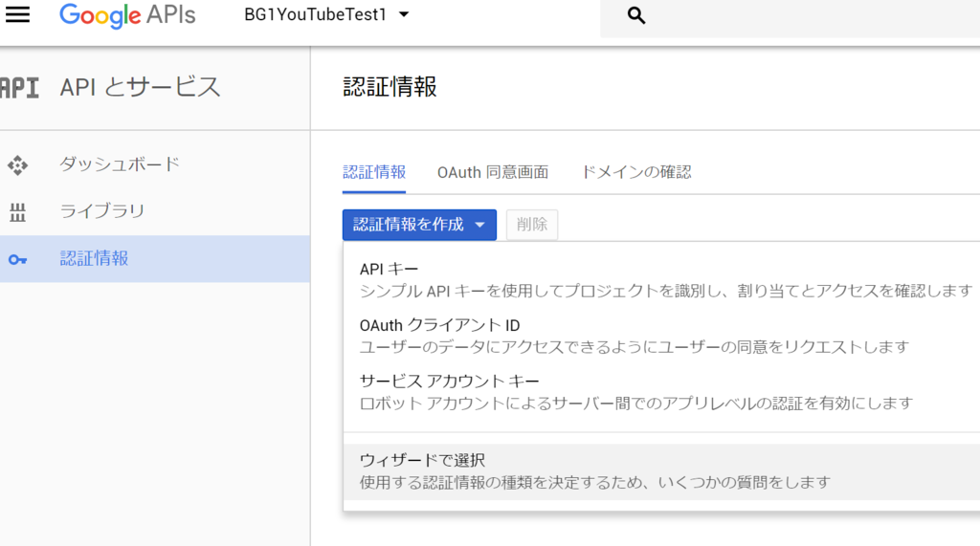Select 認証情報 in the sidebar
The height and width of the screenshot is (546, 980).
(x=155, y=258)
